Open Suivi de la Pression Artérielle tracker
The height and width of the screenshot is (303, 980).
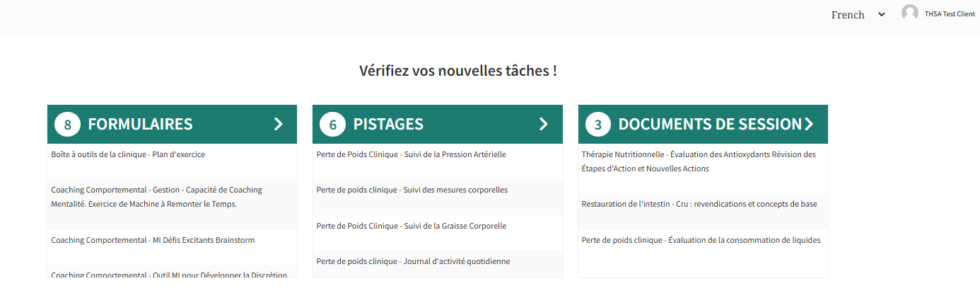point(411,154)
